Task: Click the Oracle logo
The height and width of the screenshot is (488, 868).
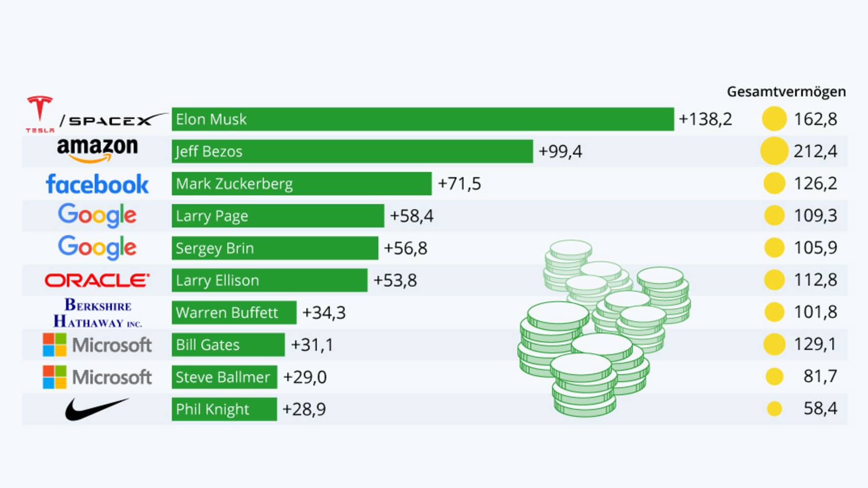Action: [97, 280]
